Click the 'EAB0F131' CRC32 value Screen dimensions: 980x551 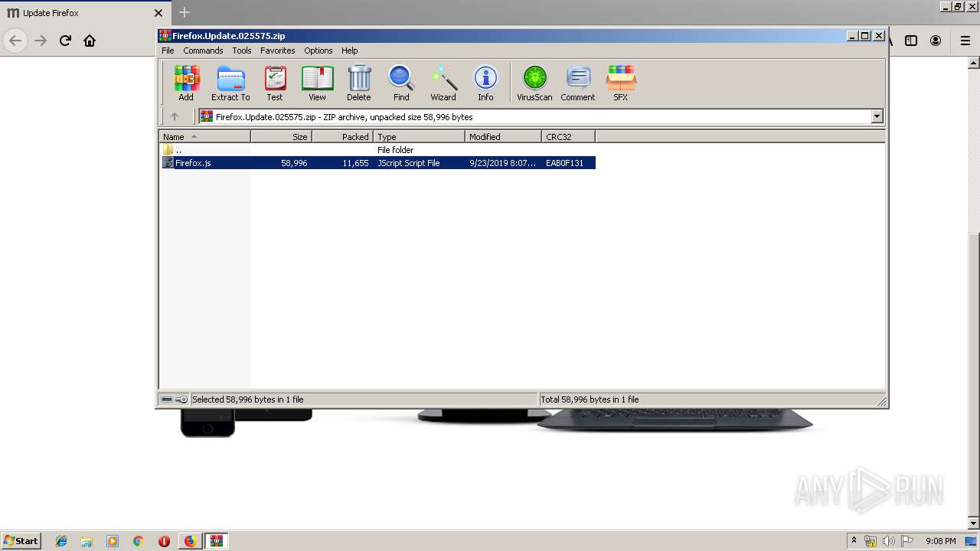[x=564, y=163]
